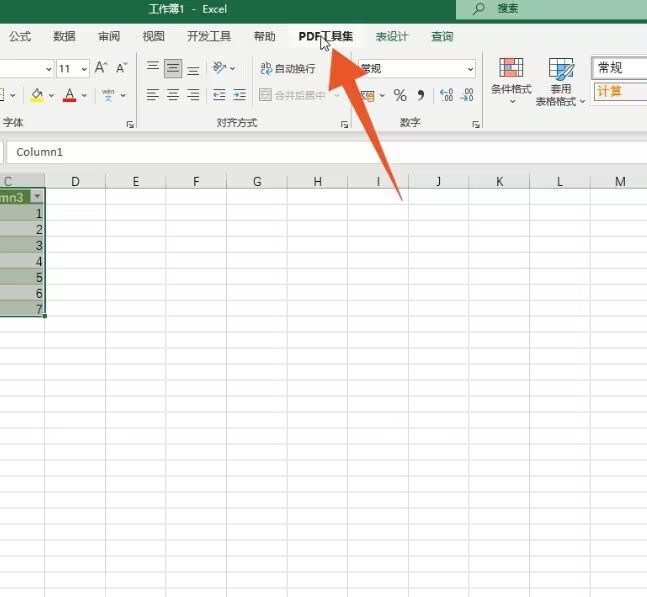Click the percent style icon

[x=400, y=95]
